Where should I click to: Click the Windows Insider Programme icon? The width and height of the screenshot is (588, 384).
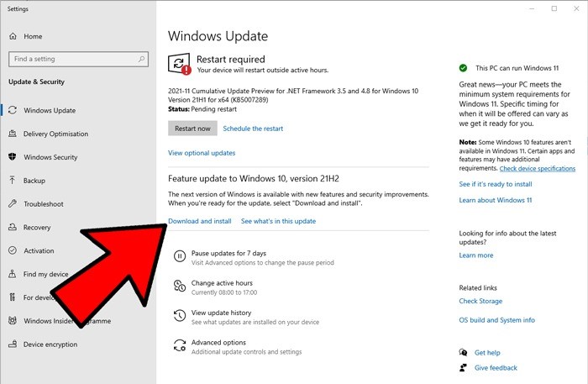[x=13, y=321]
